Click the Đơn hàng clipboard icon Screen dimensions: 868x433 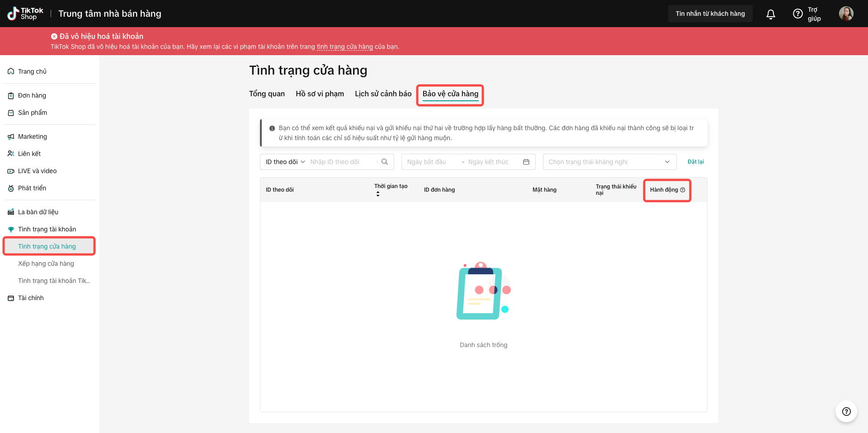coord(11,95)
